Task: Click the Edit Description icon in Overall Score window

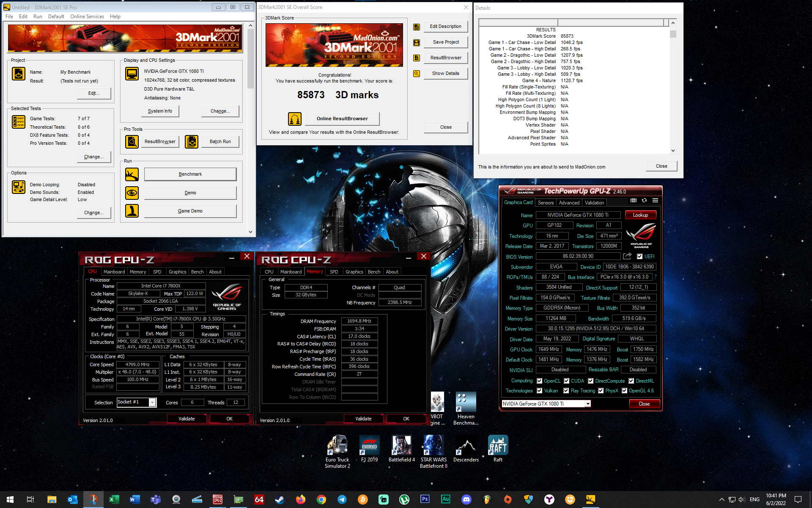Action: [417, 27]
